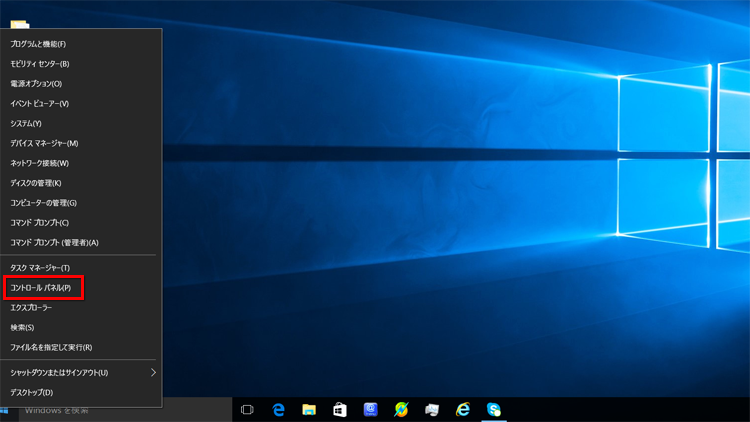Screen dimensions: 750x422
Task: Click the blue @ mail app icon
Action: [371, 410]
